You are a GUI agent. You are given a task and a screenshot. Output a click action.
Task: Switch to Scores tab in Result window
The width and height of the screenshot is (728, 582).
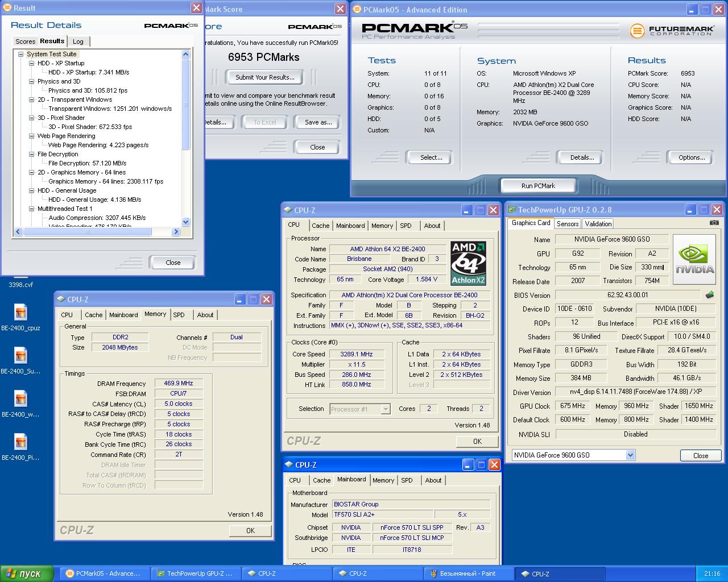pyautogui.click(x=25, y=41)
